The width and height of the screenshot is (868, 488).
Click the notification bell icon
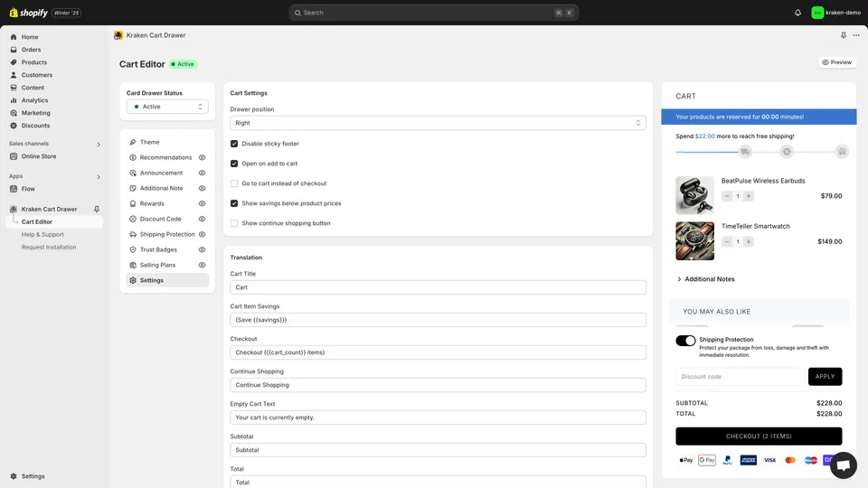[797, 13]
